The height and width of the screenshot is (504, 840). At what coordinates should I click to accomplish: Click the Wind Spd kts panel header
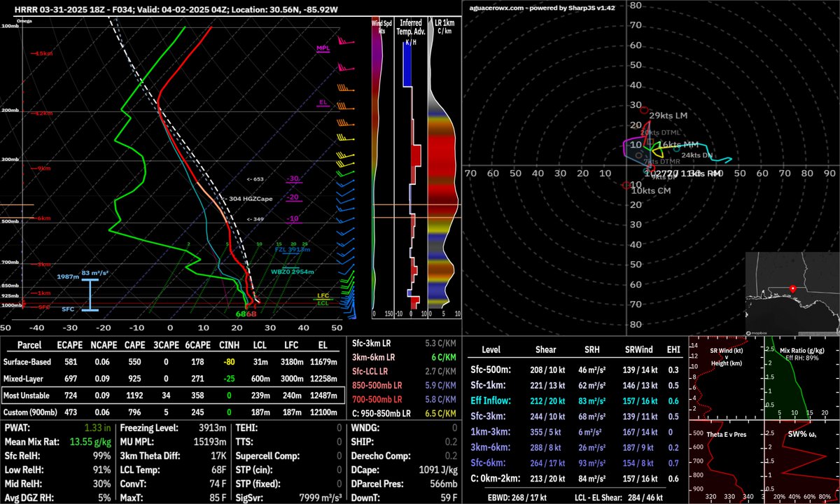point(381,27)
